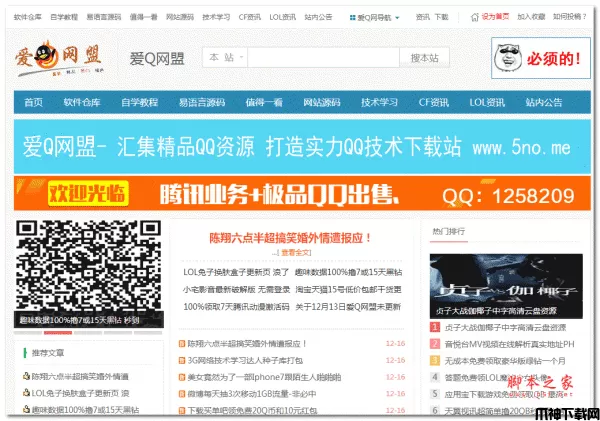Click user icon beside 陈翔六点半超搞笑婚外情遭 in 推荐文章
This screenshot has width=600, height=421.
coord(26,376)
